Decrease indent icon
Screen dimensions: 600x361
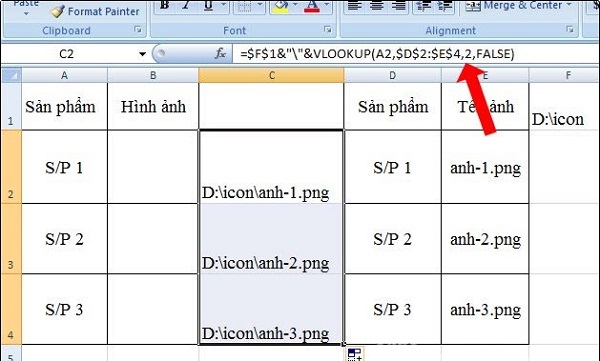424,5
